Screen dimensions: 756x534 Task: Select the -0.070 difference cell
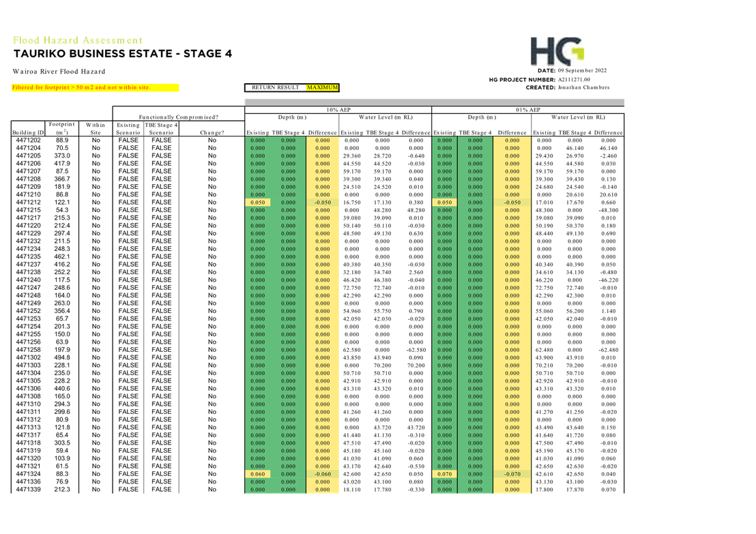pos(512,474)
